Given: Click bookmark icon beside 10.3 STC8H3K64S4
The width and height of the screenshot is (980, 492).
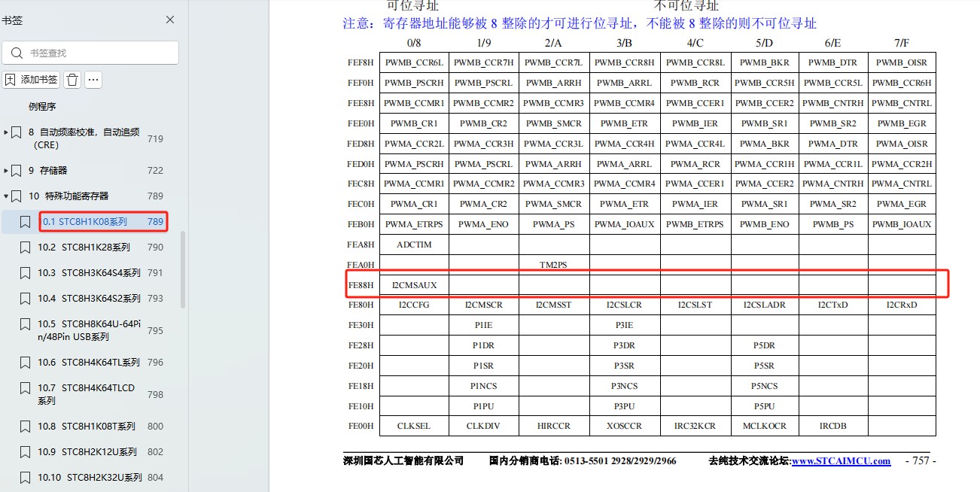Looking at the screenshot, I should point(26,272).
